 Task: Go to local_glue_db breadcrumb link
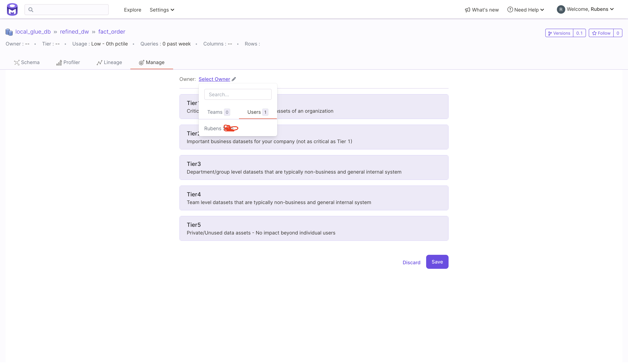(x=33, y=32)
